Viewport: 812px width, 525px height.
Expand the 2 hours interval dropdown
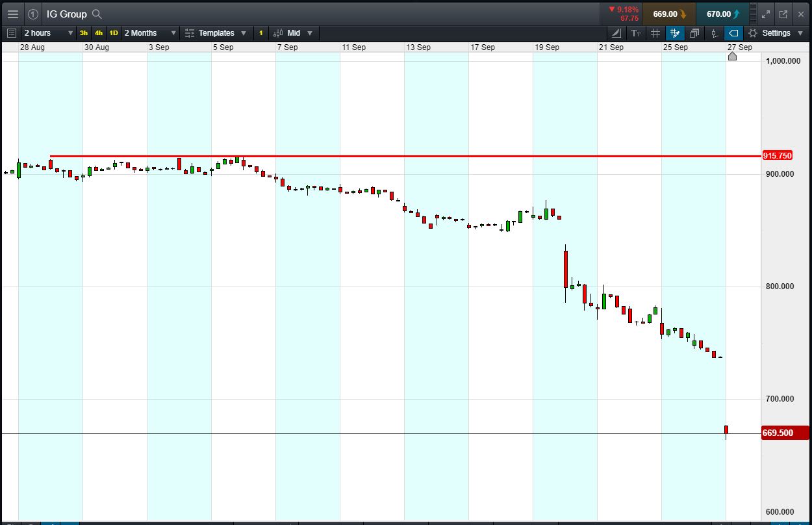pyautogui.click(x=49, y=33)
